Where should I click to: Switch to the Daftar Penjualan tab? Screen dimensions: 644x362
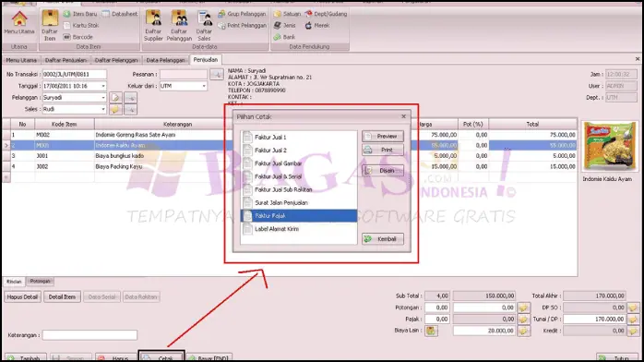pos(66,60)
